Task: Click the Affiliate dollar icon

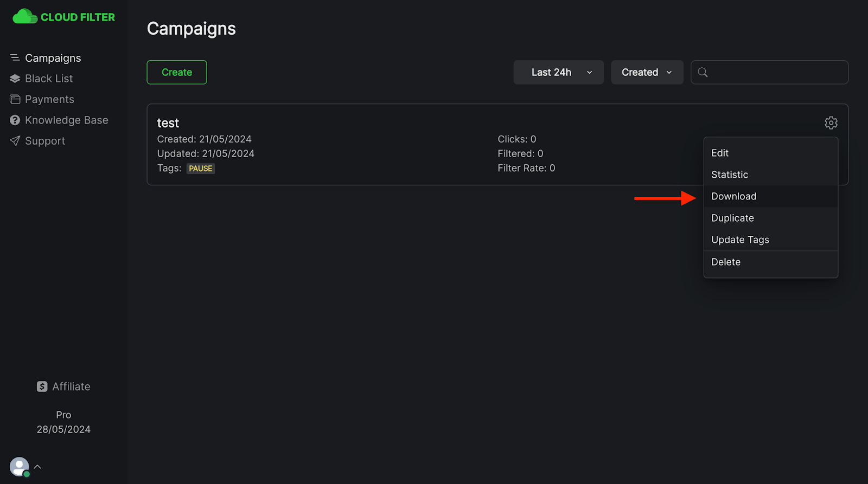Action: (42, 386)
